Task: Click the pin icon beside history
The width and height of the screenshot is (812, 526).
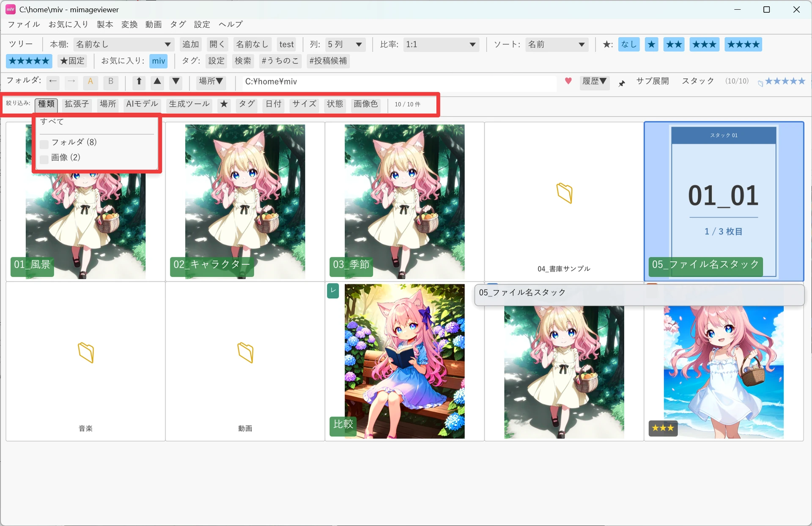Action: click(x=621, y=83)
